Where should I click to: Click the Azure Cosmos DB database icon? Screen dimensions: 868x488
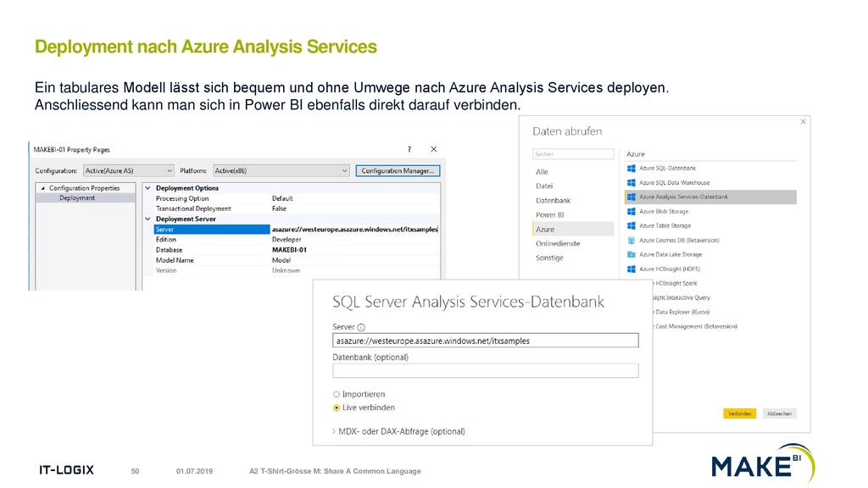[631, 240]
